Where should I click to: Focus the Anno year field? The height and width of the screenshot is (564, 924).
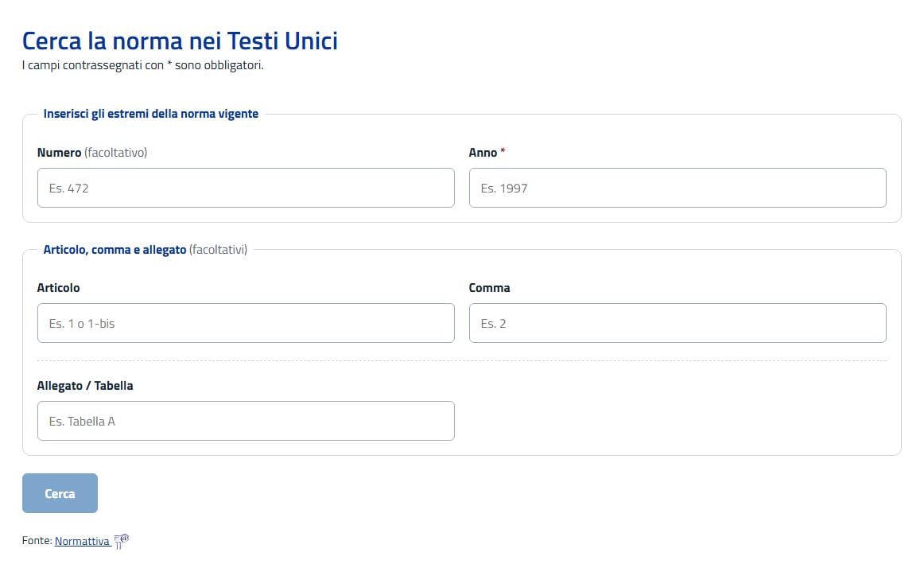(x=677, y=188)
